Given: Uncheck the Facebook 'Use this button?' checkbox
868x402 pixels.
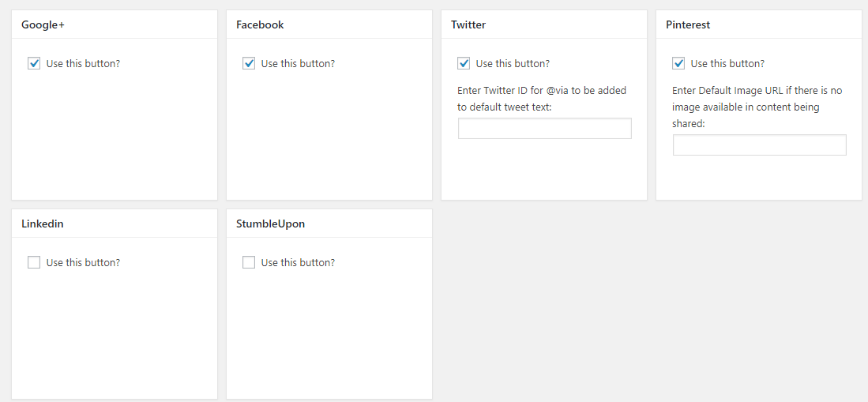Looking at the screenshot, I should [249, 63].
